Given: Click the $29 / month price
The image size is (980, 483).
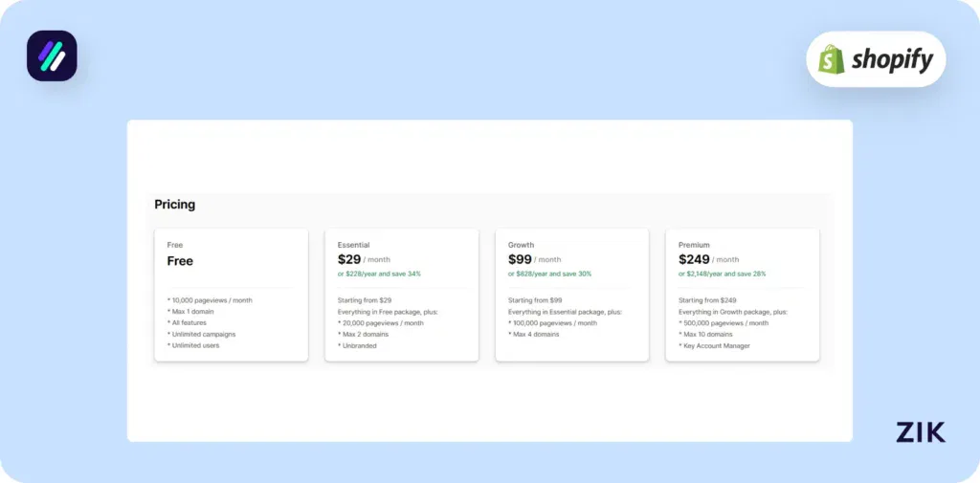Looking at the screenshot, I should click(x=364, y=259).
